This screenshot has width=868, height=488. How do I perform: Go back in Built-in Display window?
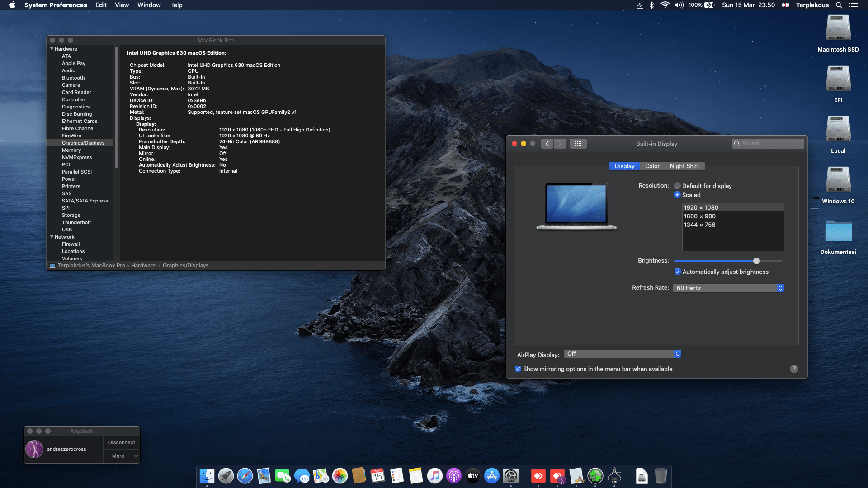pyautogui.click(x=547, y=144)
